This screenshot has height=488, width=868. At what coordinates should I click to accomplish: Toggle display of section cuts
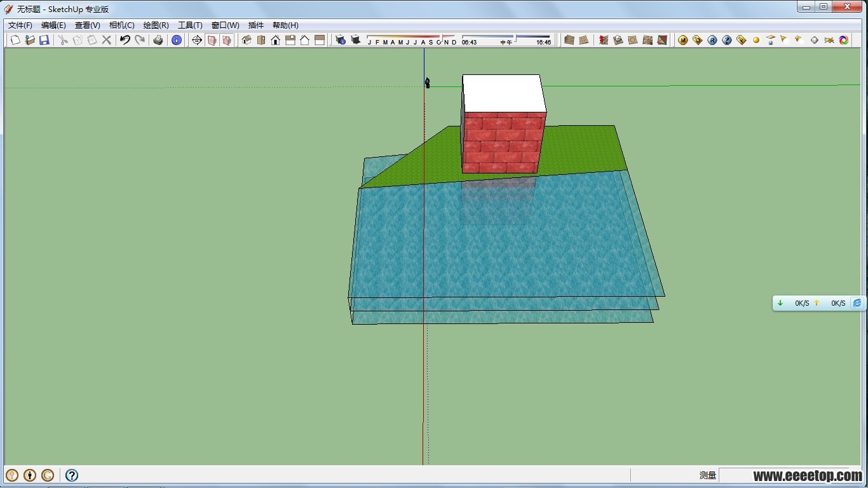click(x=226, y=40)
